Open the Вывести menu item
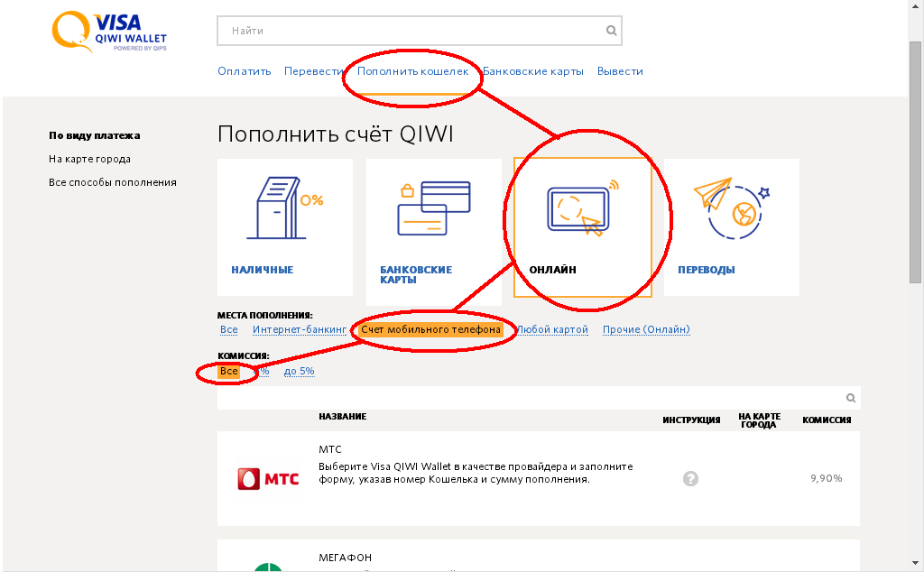924x572 pixels. (620, 71)
